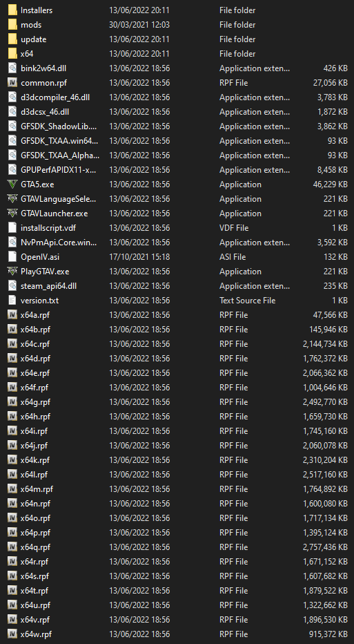Select the x64q.rpf file row

pos(177,547)
